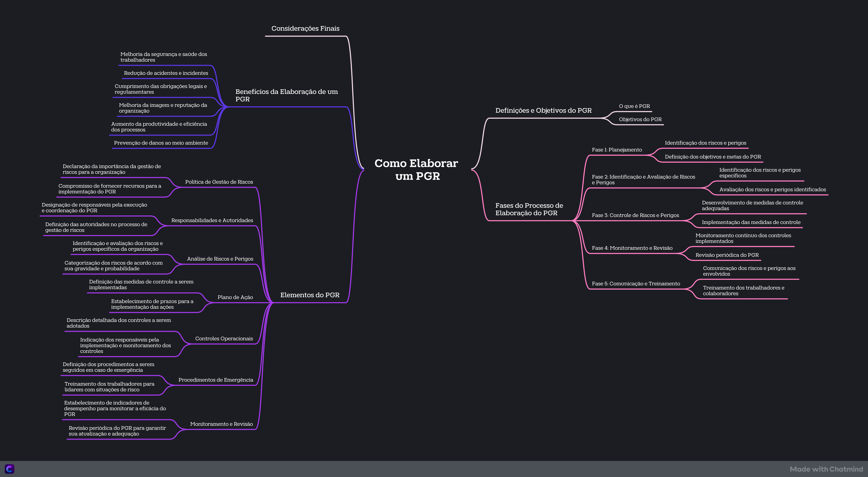The image size is (868, 477).
Task: Select the Elementos do PGR node
Action: (x=310, y=295)
